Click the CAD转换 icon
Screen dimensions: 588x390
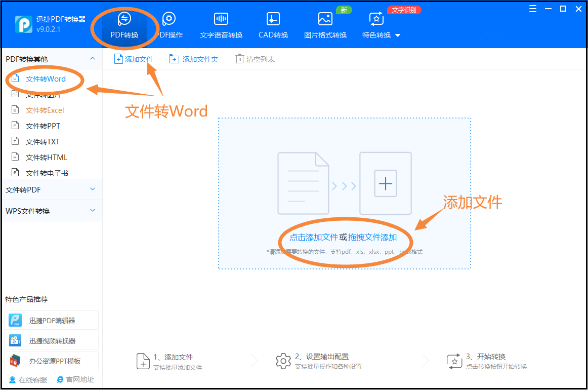(x=273, y=18)
